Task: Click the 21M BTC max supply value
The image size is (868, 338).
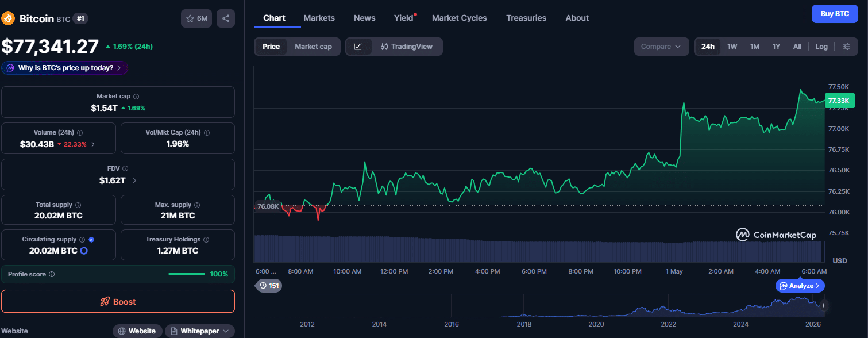Action: pos(178,216)
